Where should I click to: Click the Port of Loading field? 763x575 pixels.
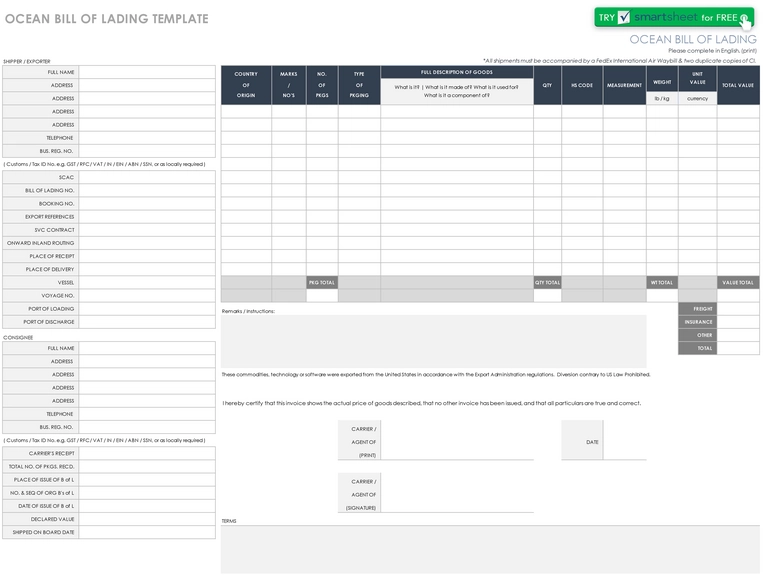click(147, 308)
